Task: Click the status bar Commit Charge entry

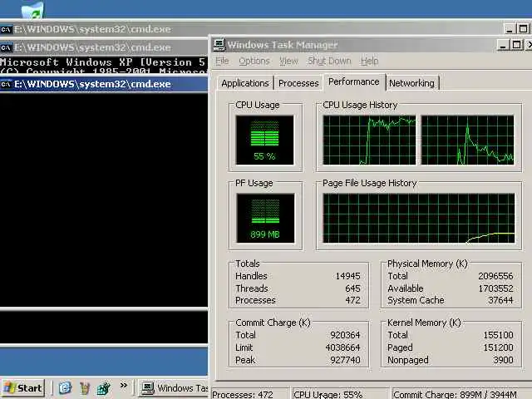Action: tap(460, 394)
